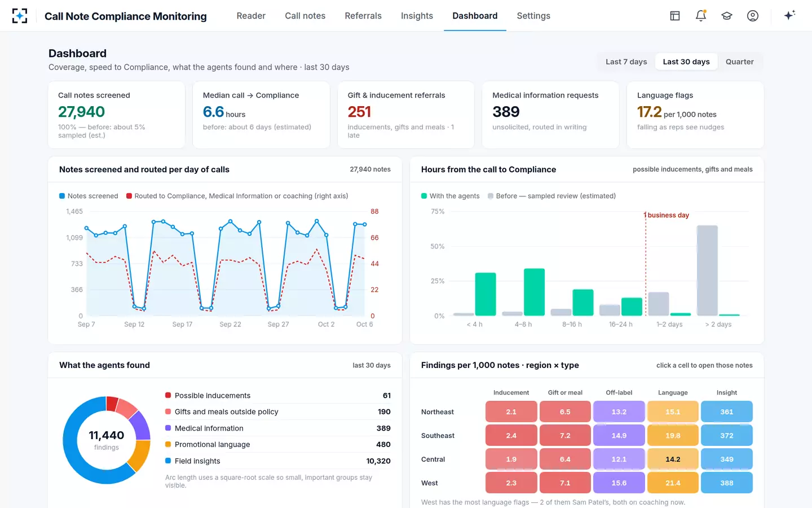
Task: Click the donut chart center 11,440 findings
Action: 107,440
